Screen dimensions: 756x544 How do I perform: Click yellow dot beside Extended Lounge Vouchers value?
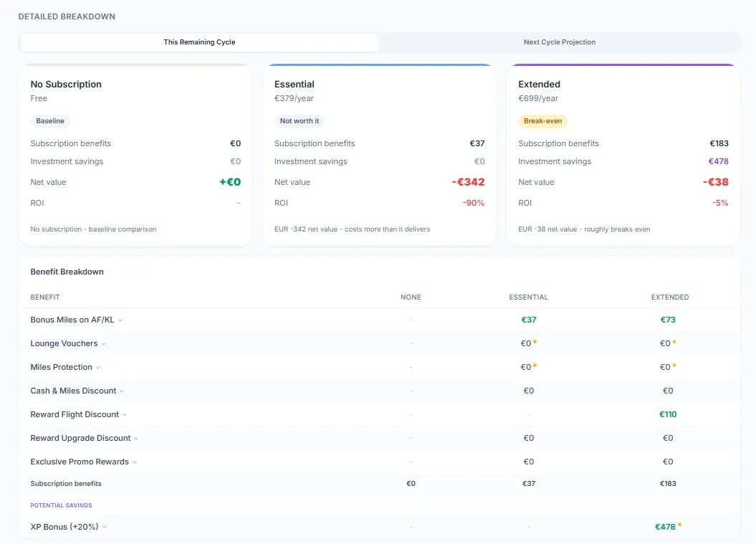[x=675, y=342]
